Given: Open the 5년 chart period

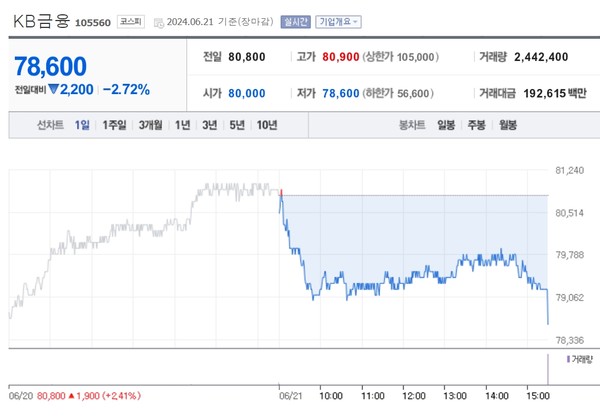Looking at the screenshot, I should tap(236, 125).
